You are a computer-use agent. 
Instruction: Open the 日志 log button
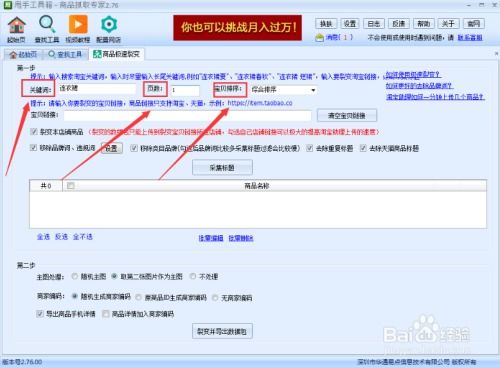click(x=374, y=24)
